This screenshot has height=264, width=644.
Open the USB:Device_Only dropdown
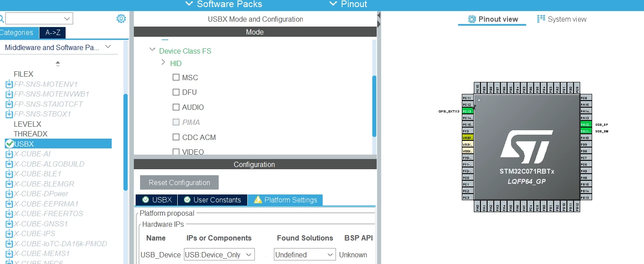219,255
